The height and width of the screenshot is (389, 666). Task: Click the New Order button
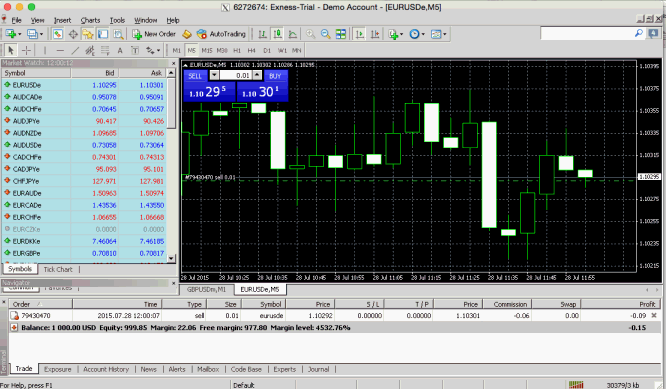pyautogui.click(x=154, y=34)
